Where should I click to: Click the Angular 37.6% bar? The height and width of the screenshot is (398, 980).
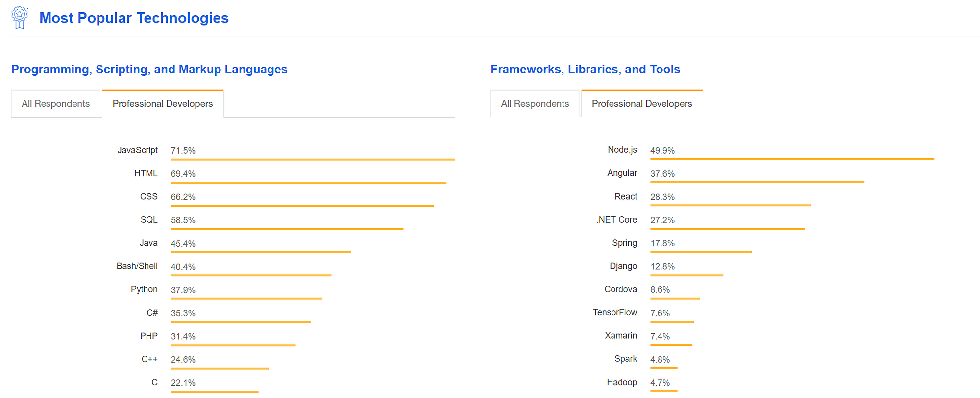tap(757, 182)
